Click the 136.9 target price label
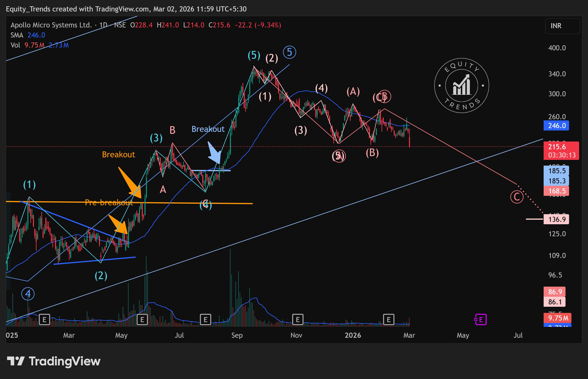Image resolution: width=588 pixels, height=379 pixels. pos(556,219)
